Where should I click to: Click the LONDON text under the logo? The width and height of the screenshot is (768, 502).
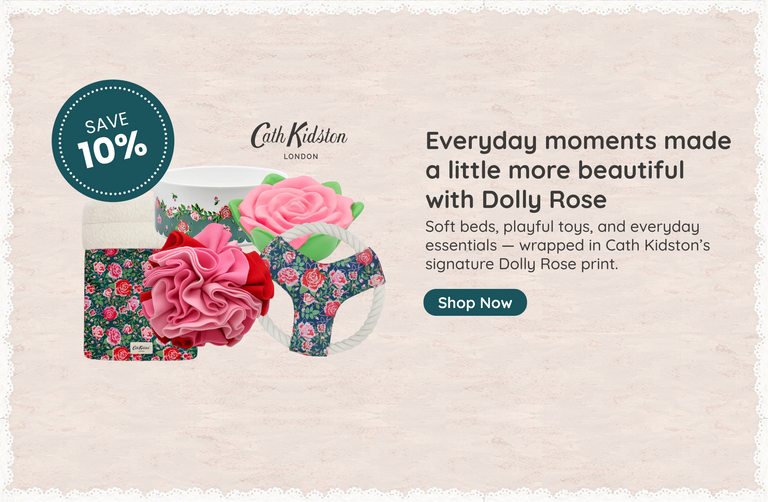[x=301, y=156]
